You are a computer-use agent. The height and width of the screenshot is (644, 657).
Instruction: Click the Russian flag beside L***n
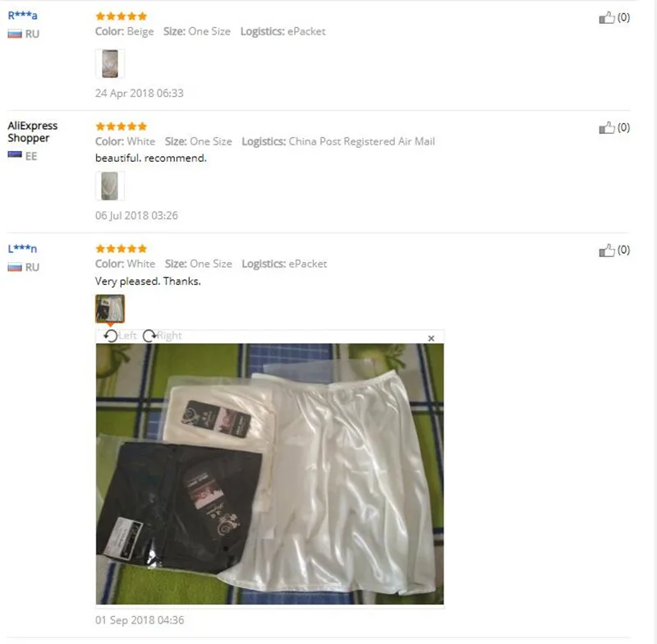click(15, 267)
